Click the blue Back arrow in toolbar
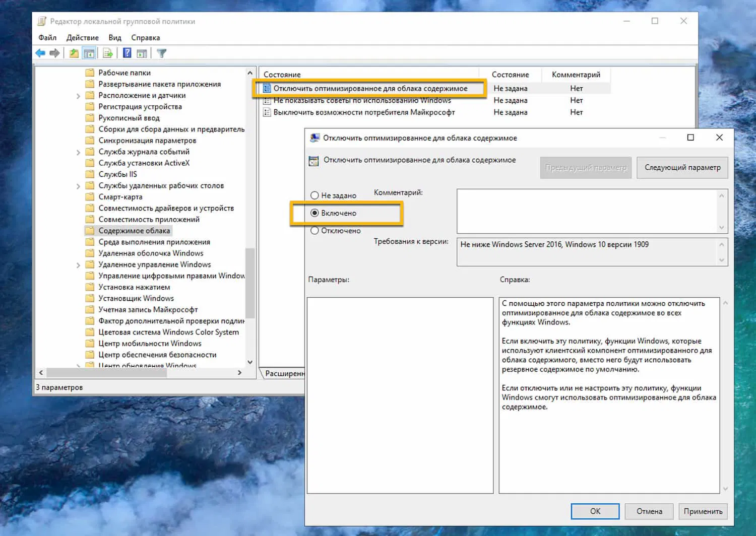The width and height of the screenshot is (756, 536). [x=40, y=53]
